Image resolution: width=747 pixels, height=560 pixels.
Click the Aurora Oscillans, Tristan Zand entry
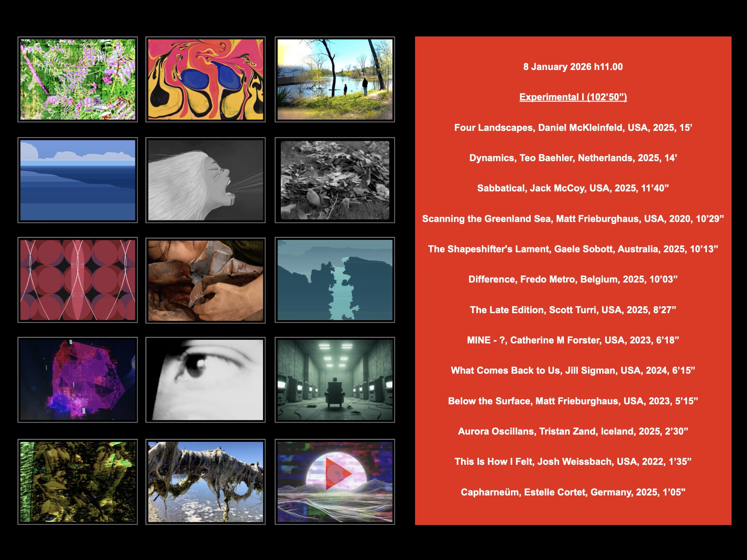click(x=573, y=431)
